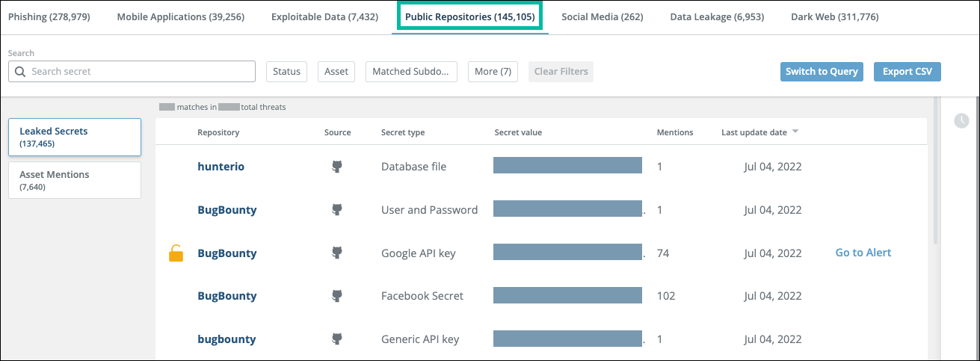Viewport: 980px width, 361px height.
Task: Sort by Last update date arrow
Action: click(795, 132)
